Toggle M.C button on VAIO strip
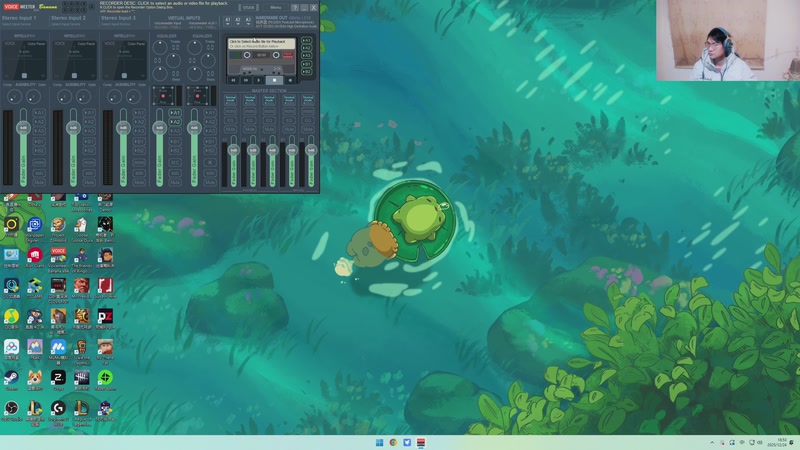The image size is (800, 450). point(175,163)
